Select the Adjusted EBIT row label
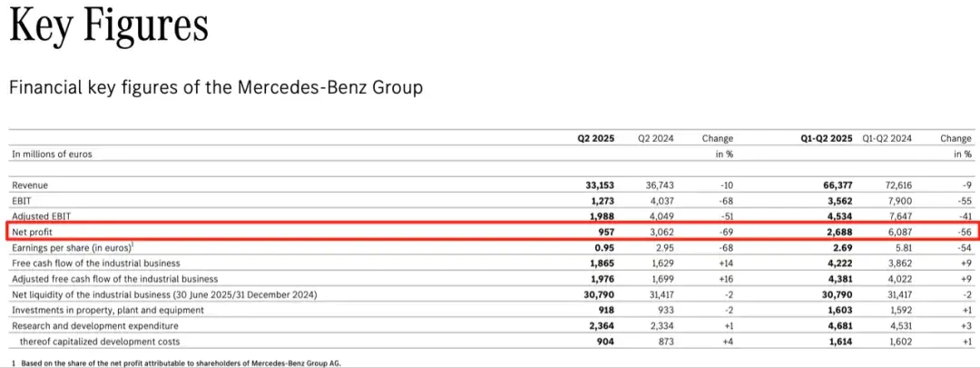The image size is (980, 368). [41, 216]
